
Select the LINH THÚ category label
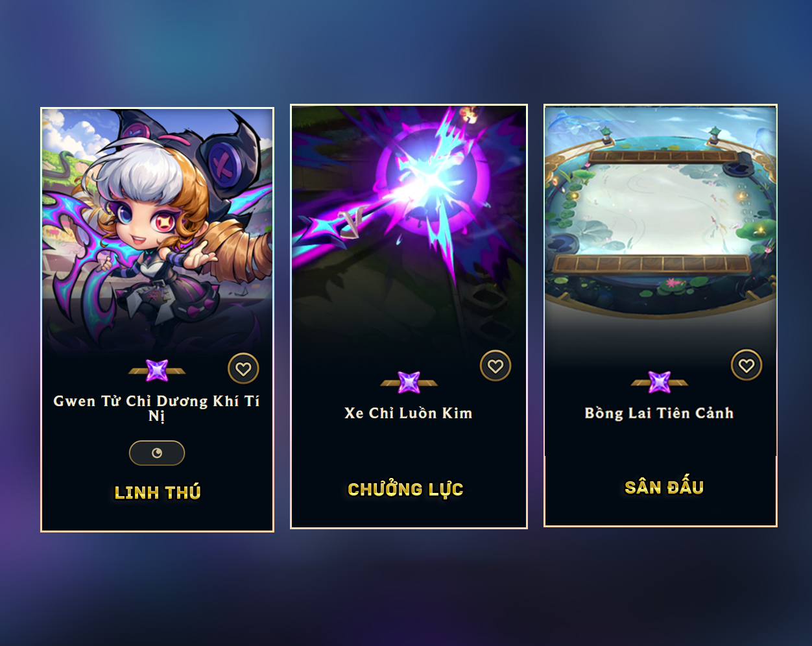click(158, 492)
